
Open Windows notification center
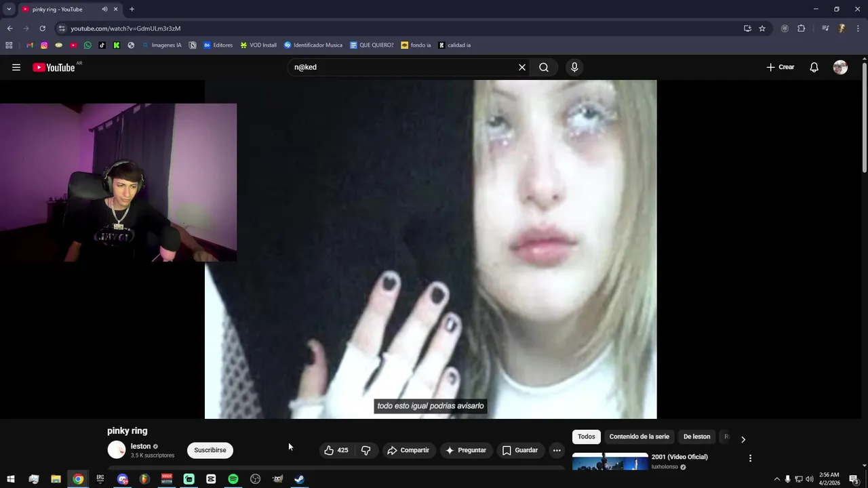854,479
